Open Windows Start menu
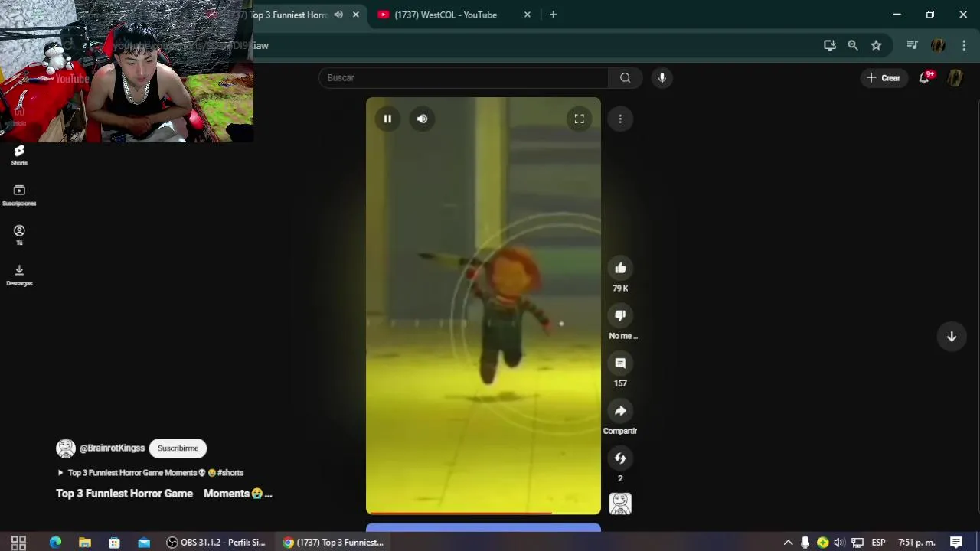 [19, 543]
